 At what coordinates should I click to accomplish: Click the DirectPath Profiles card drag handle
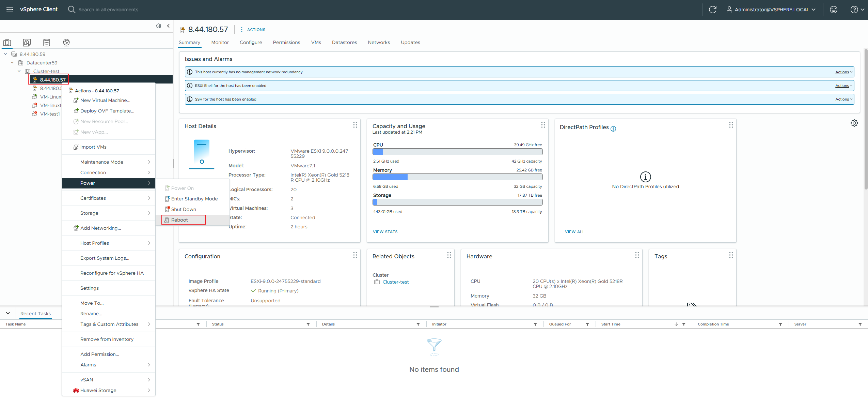(731, 125)
